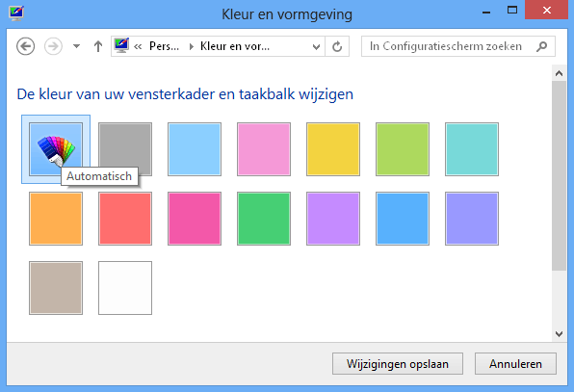
Task: Refresh the Configuratiescherm page
Action: (337, 46)
